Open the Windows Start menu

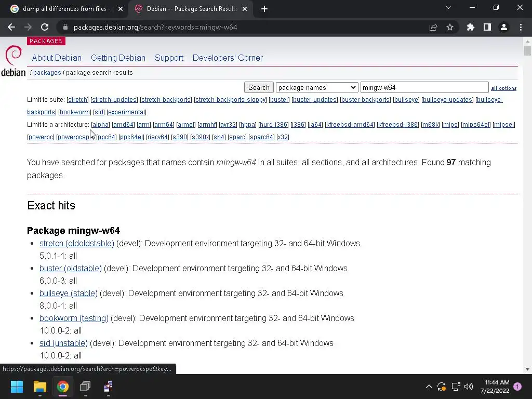[17, 387]
